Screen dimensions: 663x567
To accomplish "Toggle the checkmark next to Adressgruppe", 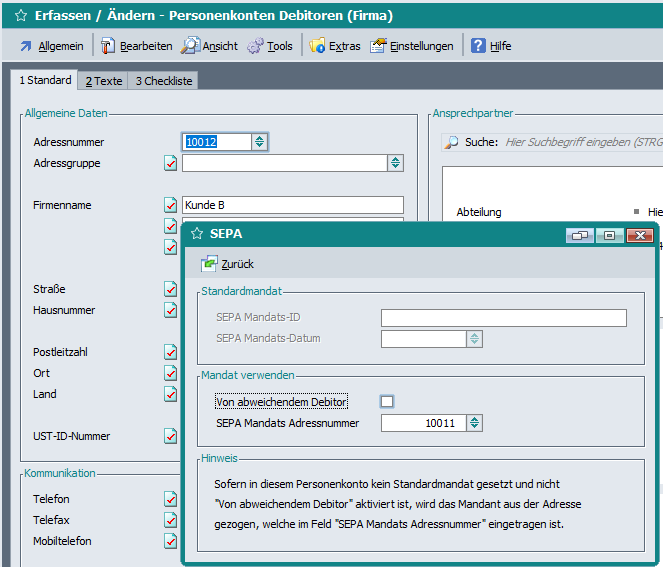I will click(170, 163).
